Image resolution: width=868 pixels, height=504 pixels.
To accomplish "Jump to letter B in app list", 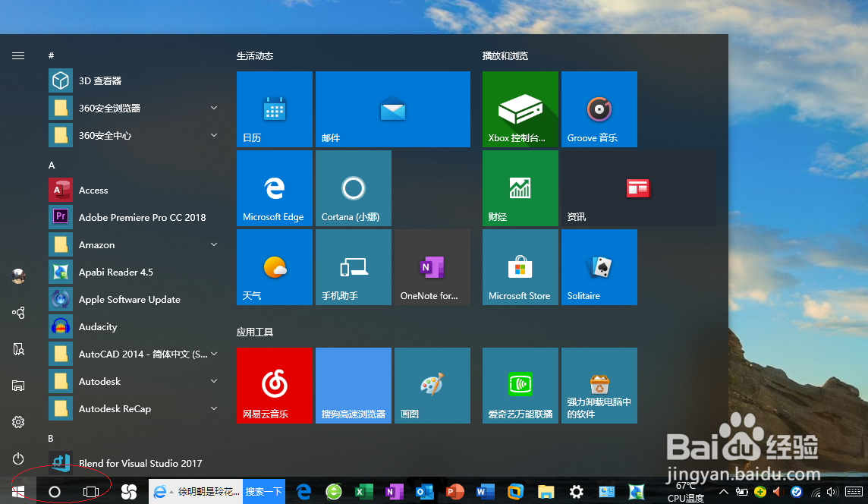I will coord(51,438).
